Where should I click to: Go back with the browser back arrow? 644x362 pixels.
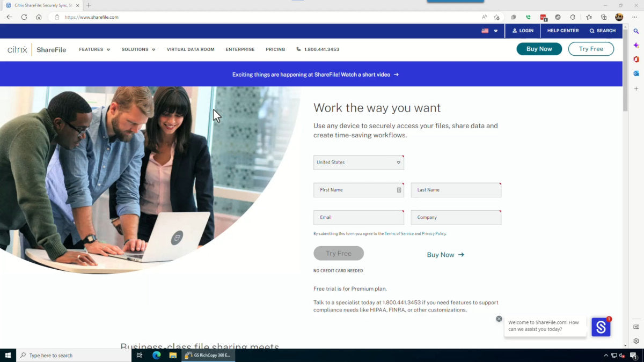9,17
